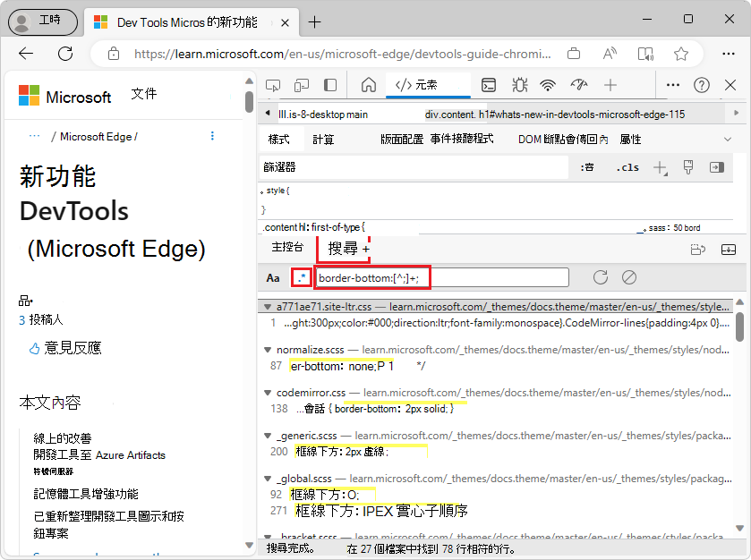Screen dimensions: 751x560
Task: Open the Console tool icon
Action: (489, 85)
